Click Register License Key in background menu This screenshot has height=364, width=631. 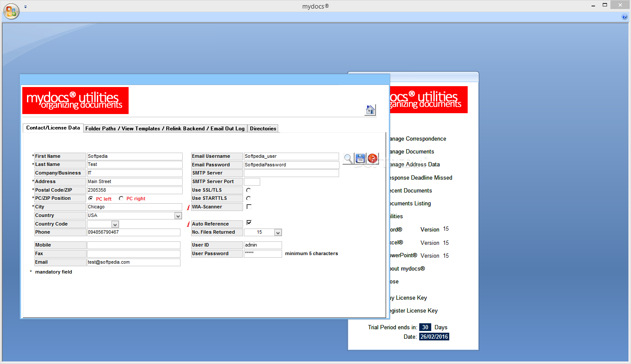[414, 311]
